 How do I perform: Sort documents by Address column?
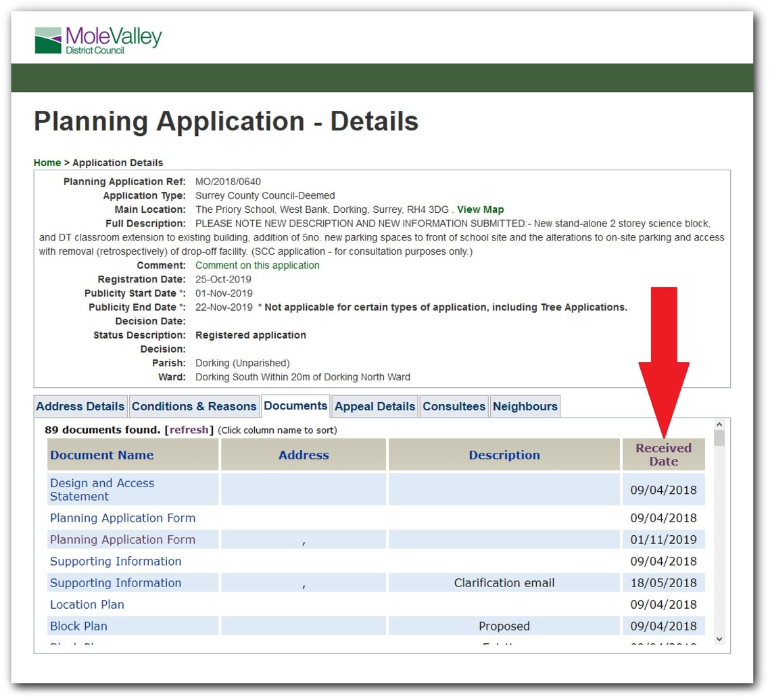[x=304, y=455]
